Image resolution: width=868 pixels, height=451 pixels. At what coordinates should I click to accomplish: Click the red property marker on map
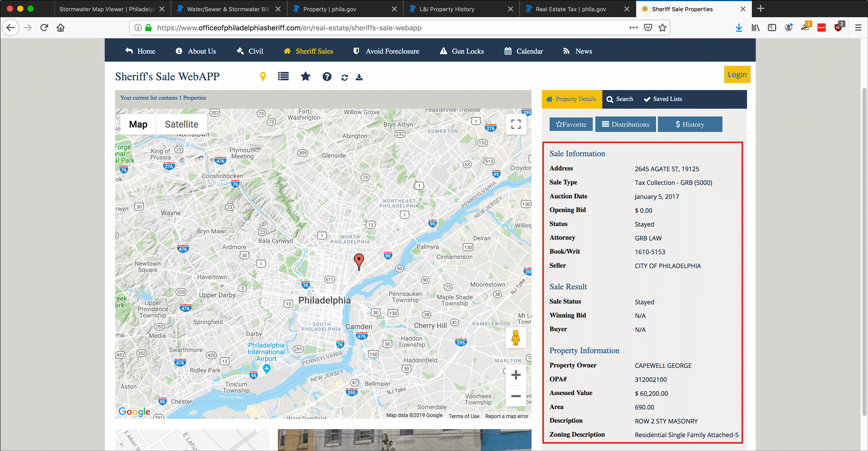359,262
